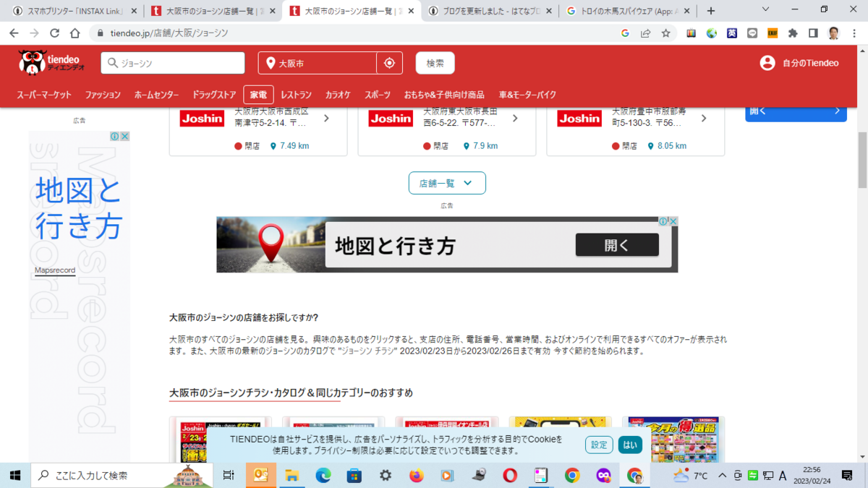
Task: Click the globe extension icon
Action: (x=712, y=33)
